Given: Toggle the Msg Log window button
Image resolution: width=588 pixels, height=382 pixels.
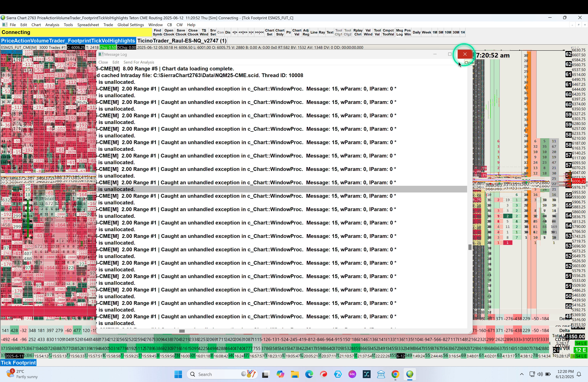Looking at the screenshot, I should tap(399, 32).
